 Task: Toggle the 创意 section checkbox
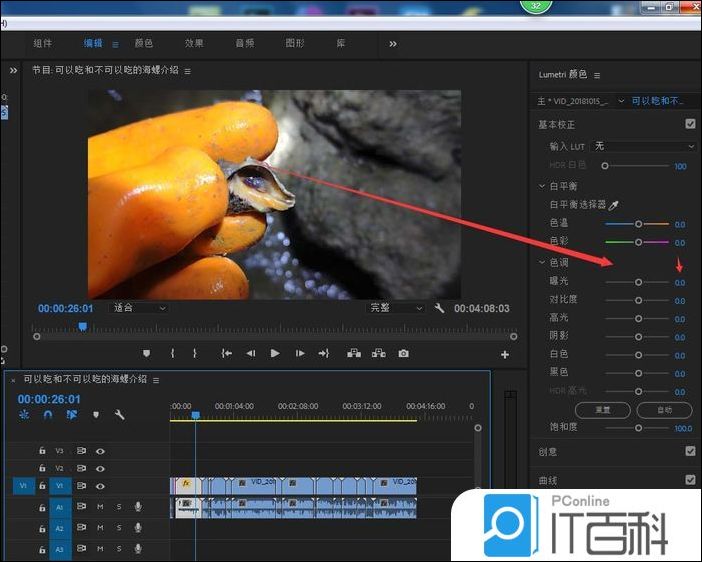click(x=690, y=451)
